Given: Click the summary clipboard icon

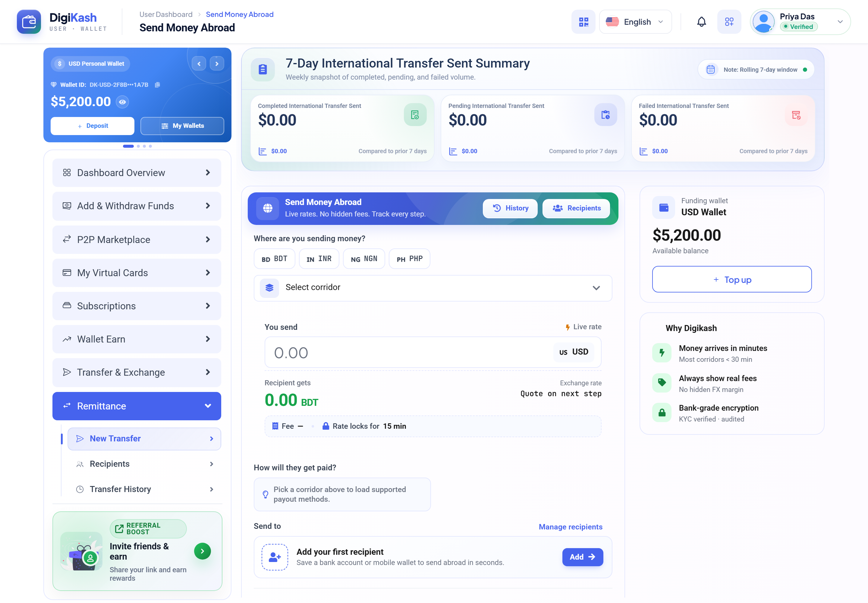Looking at the screenshot, I should tap(263, 69).
